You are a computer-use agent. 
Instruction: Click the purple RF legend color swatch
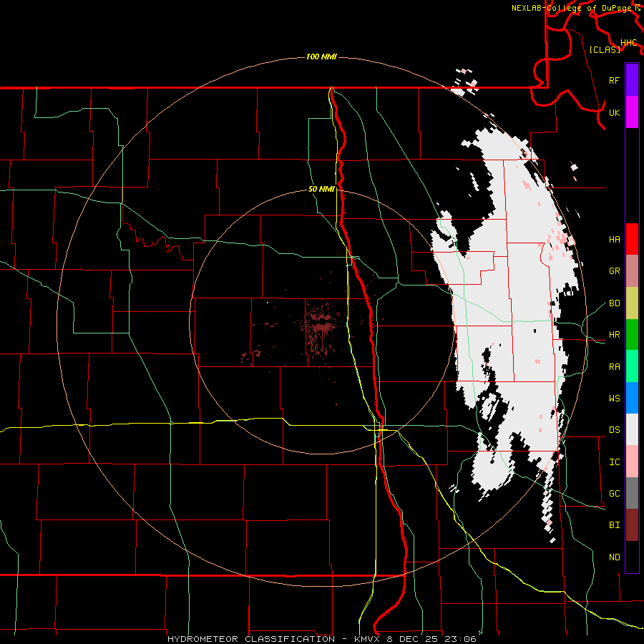pyautogui.click(x=632, y=80)
